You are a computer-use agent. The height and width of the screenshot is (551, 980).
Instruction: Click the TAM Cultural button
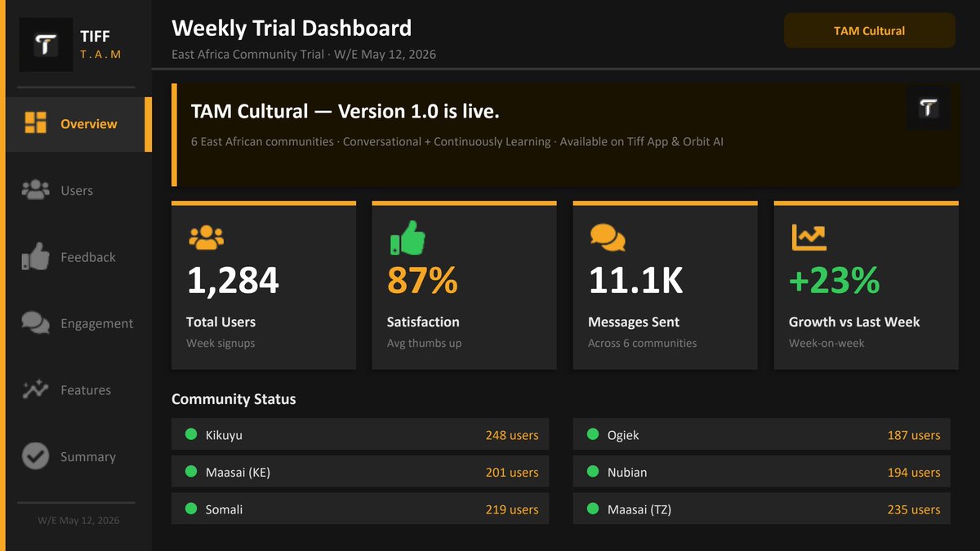[869, 30]
